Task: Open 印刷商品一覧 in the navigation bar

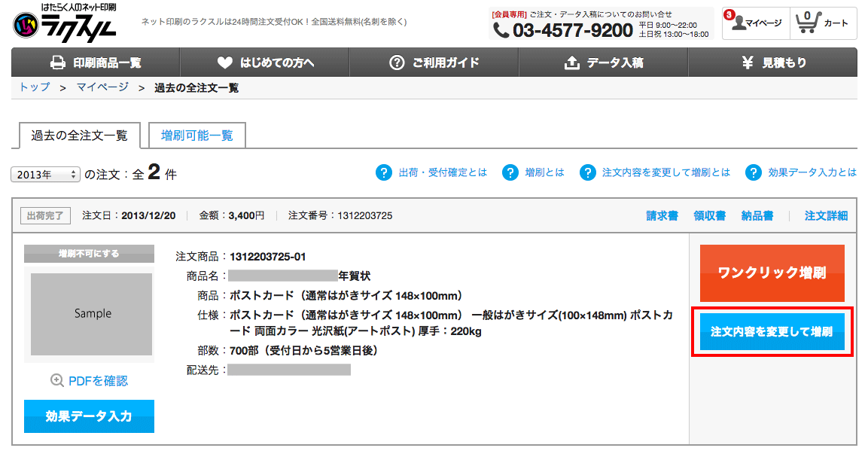Action: (x=96, y=62)
